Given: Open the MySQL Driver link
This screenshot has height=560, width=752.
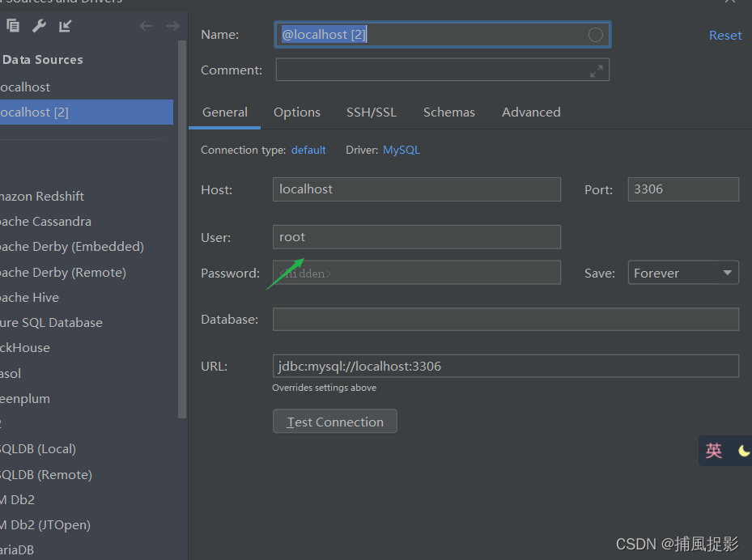Looking at the screenshot, I should point(401,150).
